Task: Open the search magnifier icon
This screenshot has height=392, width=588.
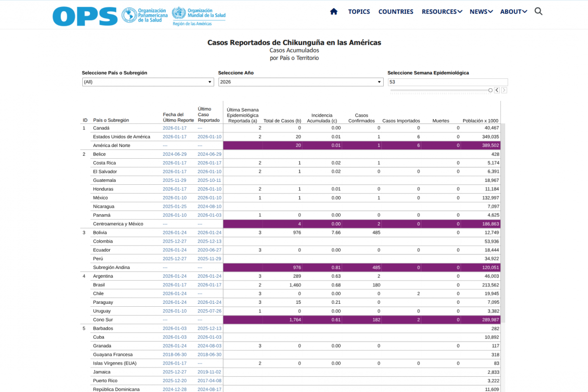Action: pos(538,12)
